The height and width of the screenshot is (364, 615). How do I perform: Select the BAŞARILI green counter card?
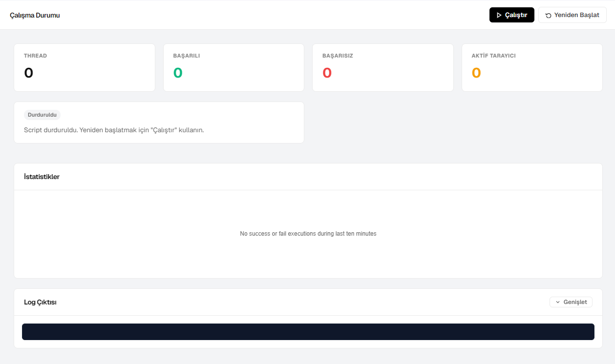pyautogui.click(x=233, y=67)
